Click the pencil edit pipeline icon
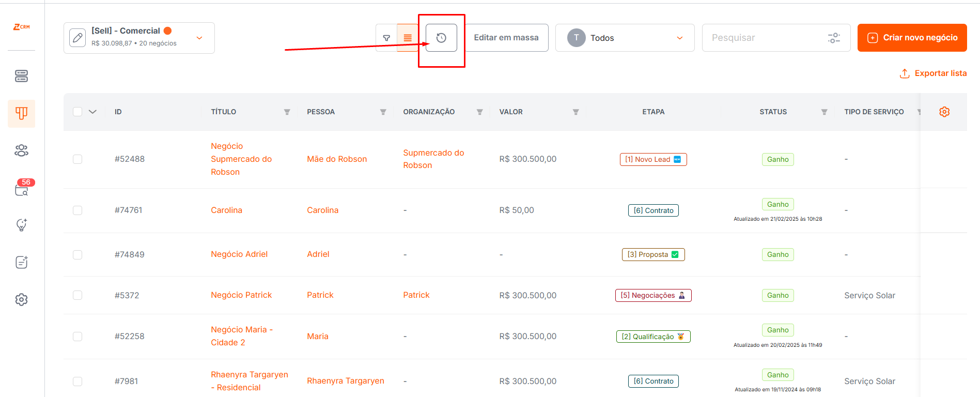Image resolution: width=980 pixels, height=397 pixels. (77, 38)
